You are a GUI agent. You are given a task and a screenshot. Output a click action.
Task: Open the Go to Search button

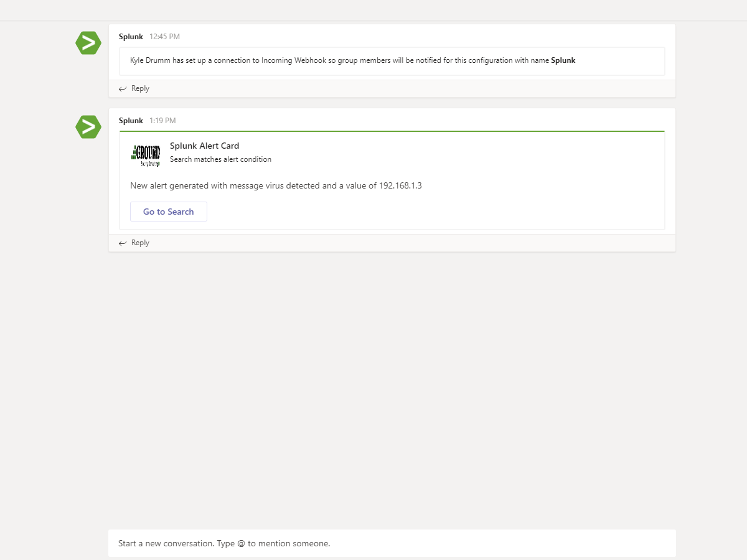pyautogui.click(x=169, y=212)
